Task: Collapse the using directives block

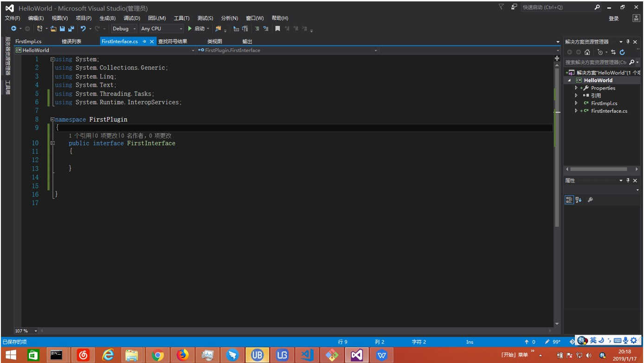Action: tap(52, 59)
